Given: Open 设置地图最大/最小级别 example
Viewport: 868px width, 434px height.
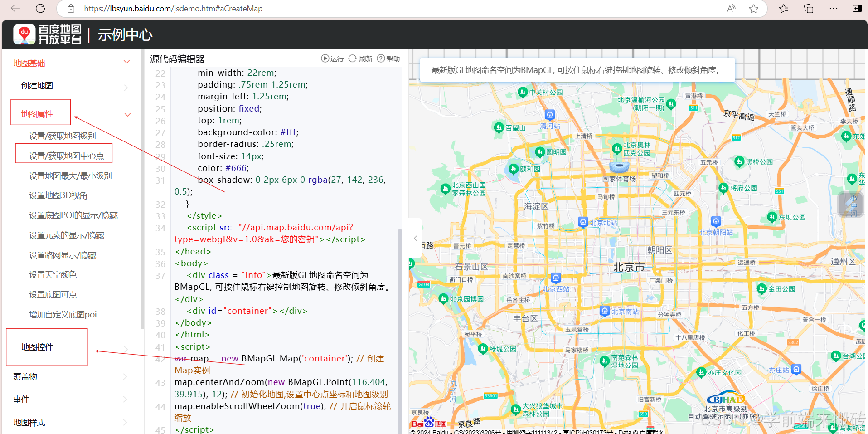Looking at the screenshot, I should point(70,176).
